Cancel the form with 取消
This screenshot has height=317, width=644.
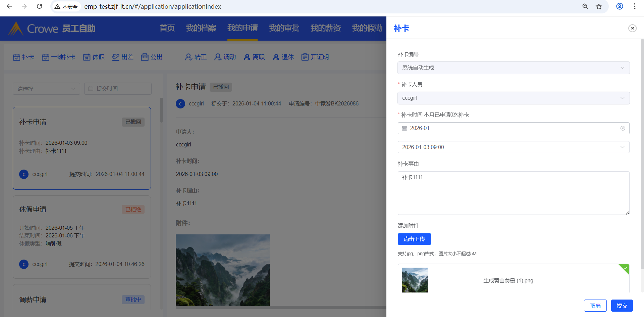click(x=595, y=306)
